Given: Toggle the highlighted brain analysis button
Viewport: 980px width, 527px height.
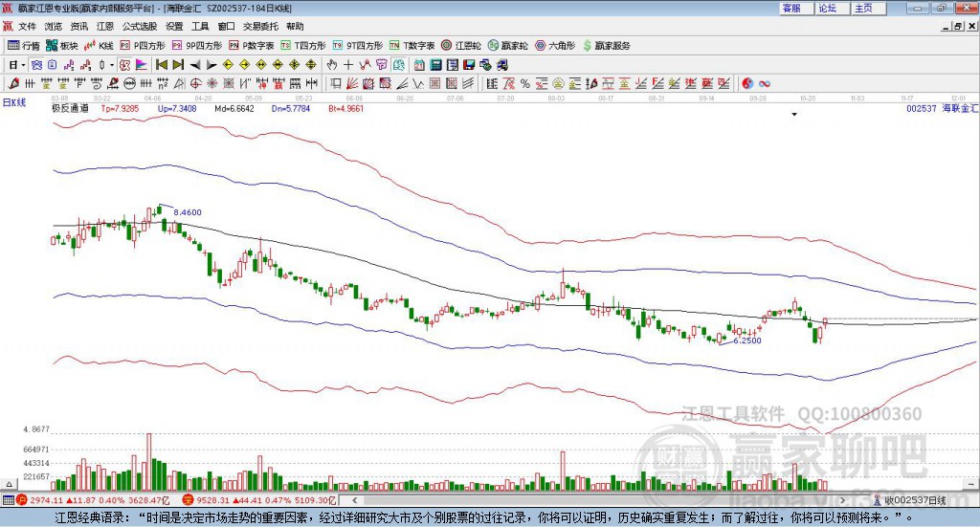Looking at the screenshot, I should click(x=399, y=64).
